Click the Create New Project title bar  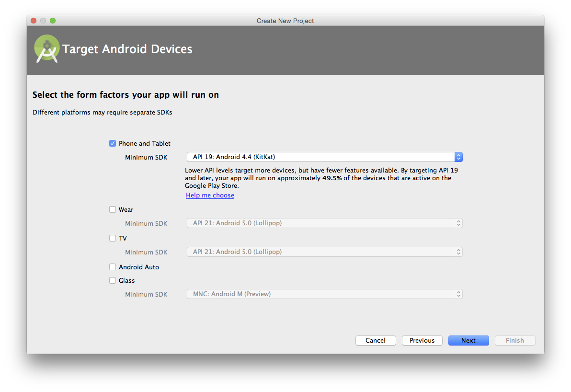pyautogui.click(x=285, y=21)
